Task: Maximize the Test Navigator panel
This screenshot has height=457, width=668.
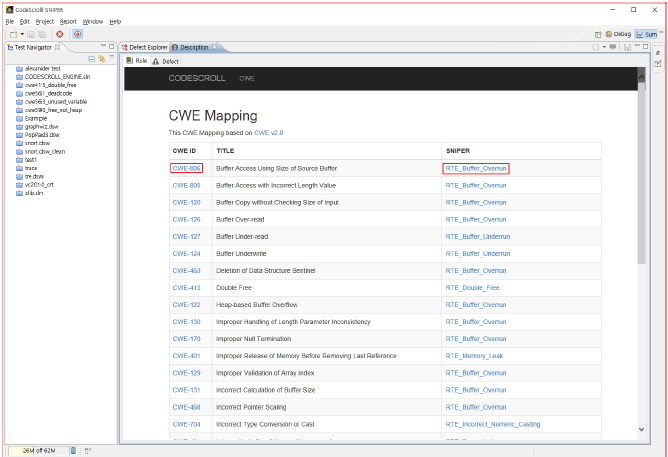Action: tap(112, 46)
